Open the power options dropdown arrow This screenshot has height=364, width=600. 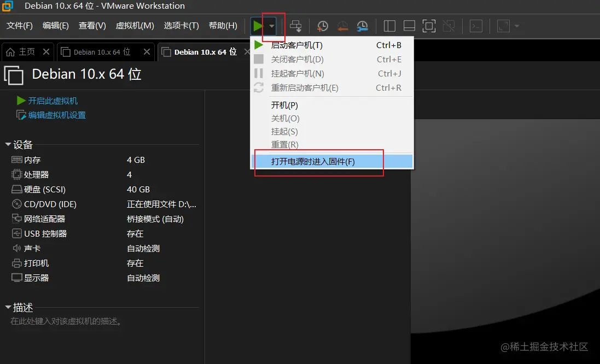271,26
